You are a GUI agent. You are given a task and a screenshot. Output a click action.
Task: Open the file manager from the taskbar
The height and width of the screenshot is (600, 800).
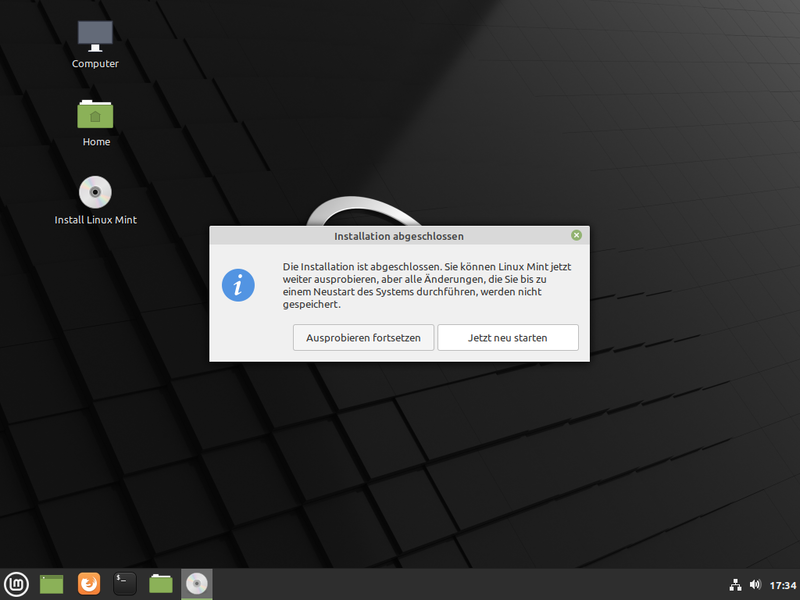[160, 583]
